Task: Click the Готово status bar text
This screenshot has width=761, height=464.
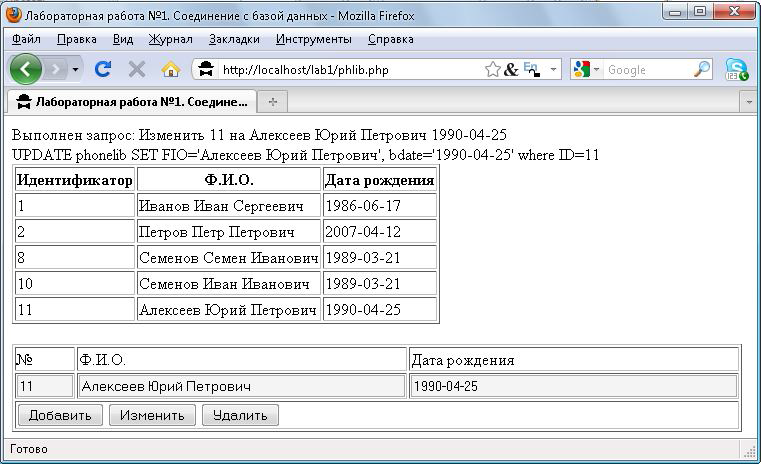Action: tap(29, 449)
